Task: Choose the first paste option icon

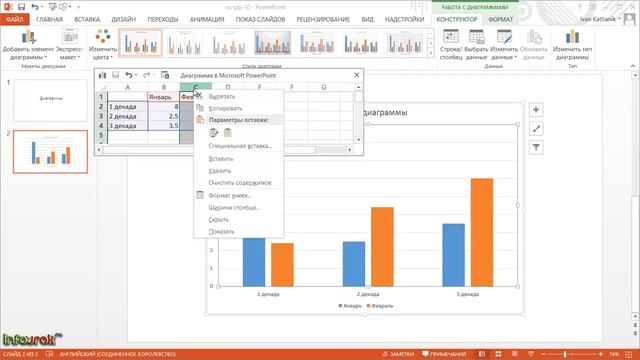Action: click(x=213, y=133)
